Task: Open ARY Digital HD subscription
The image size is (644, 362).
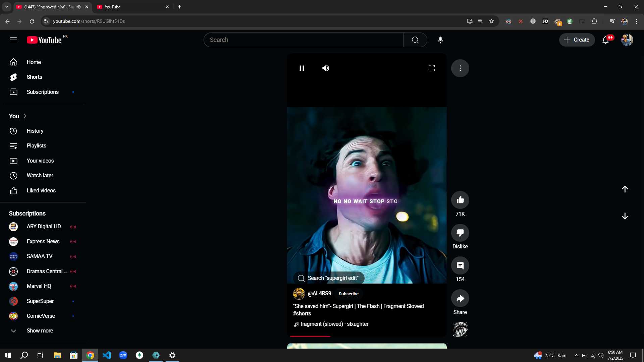Action: (x=43, y=227)
